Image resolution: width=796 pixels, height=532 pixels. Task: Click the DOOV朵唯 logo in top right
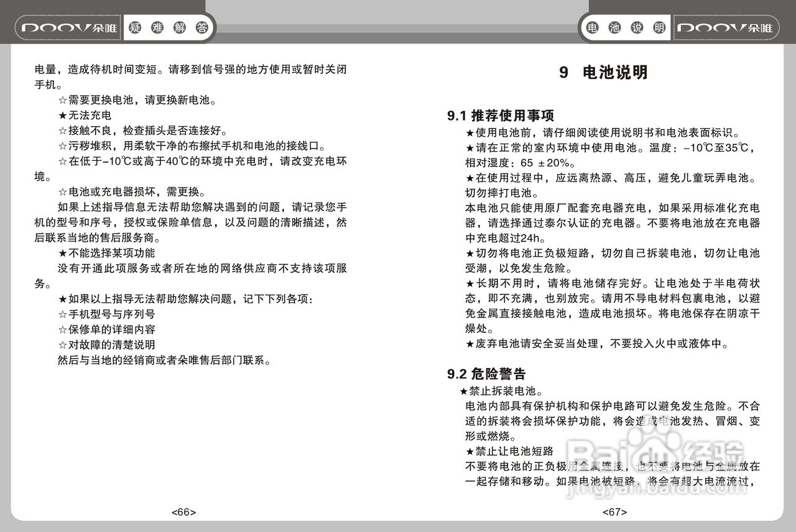click(x=726, y=27)
